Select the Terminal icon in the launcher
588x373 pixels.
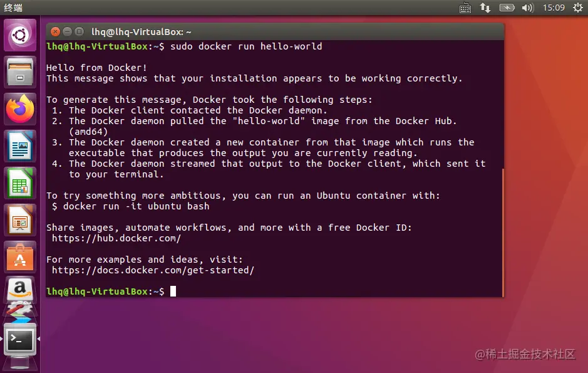click(20, 340)
